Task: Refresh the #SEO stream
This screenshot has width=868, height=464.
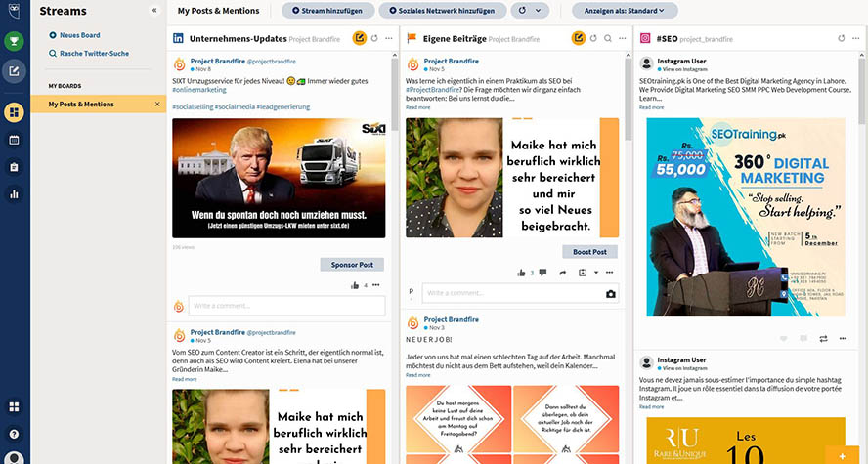Action: pyautogui.click(x=842, y=38)
